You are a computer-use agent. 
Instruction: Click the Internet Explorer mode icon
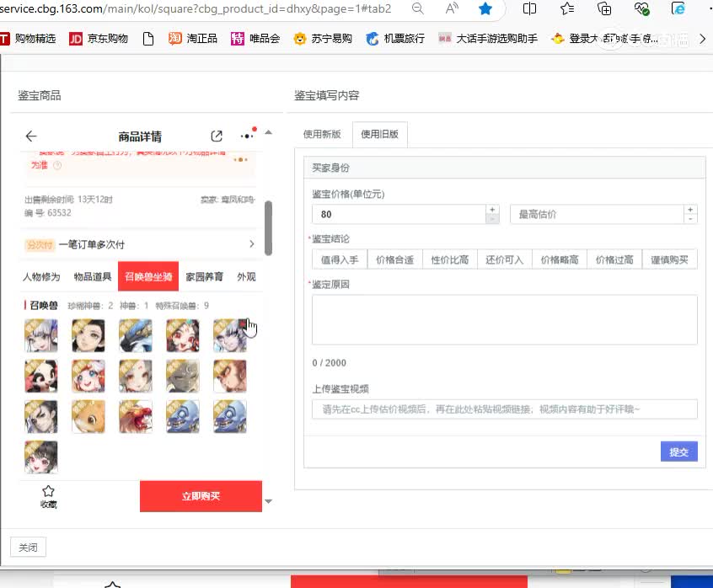click(678, 8)
